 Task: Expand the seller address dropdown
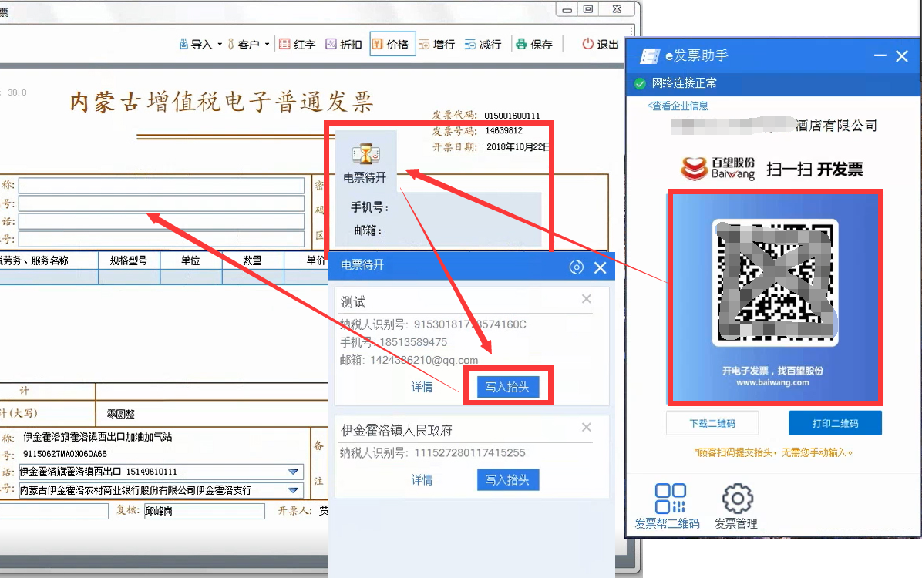coord(293,472)
